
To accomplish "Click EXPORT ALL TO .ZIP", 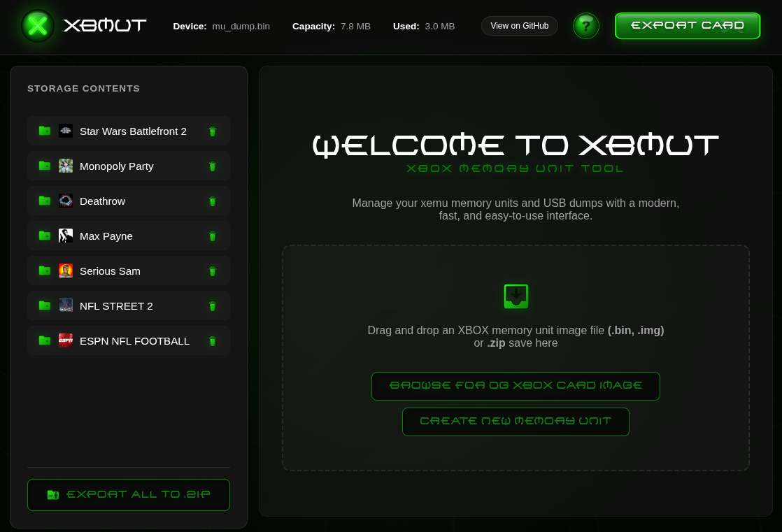I will tap(129, 494).
